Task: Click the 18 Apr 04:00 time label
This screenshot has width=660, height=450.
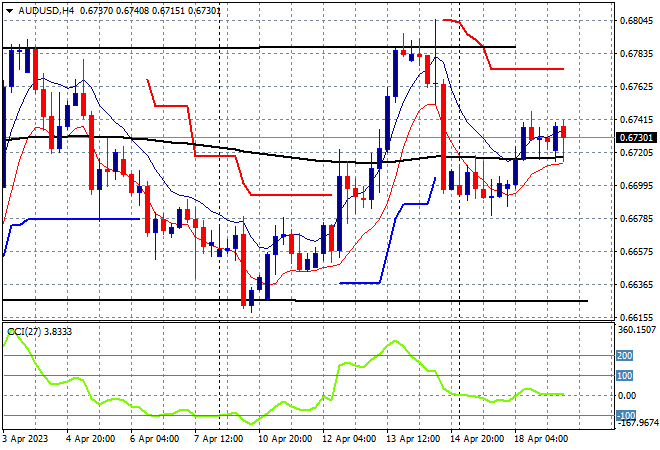Action: pyautogui.click(x=541, y=439)
